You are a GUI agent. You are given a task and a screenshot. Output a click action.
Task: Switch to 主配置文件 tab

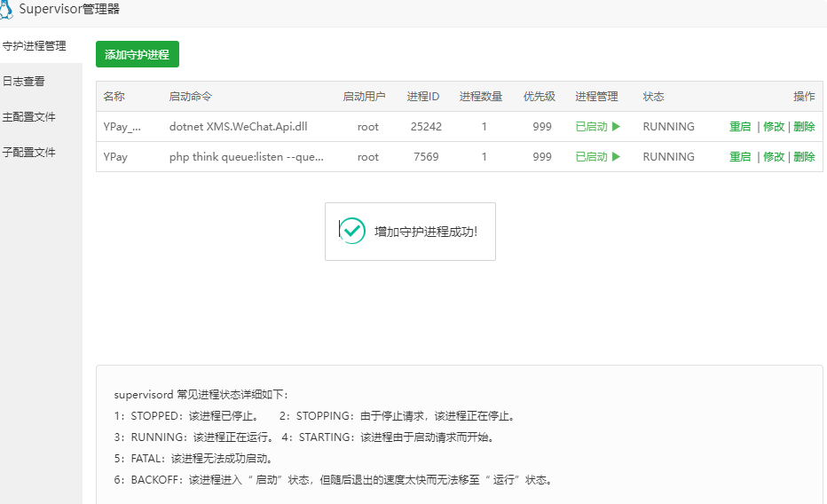pos(29,116)
